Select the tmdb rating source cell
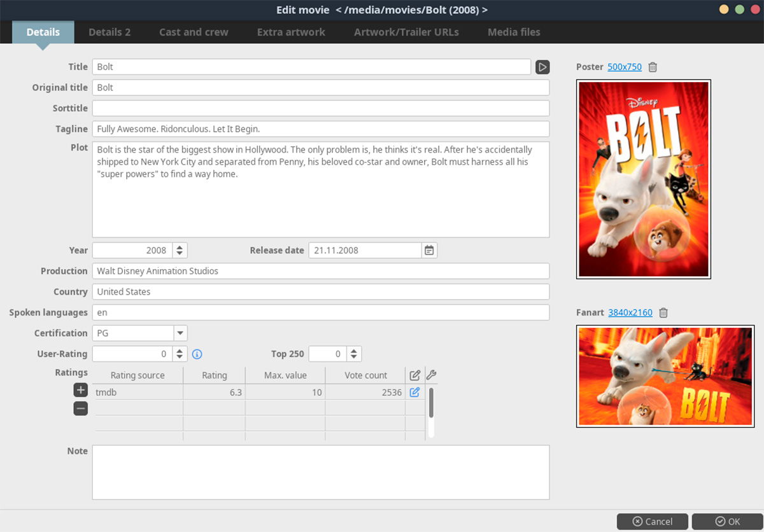764x532 pixels. [138, 392]
